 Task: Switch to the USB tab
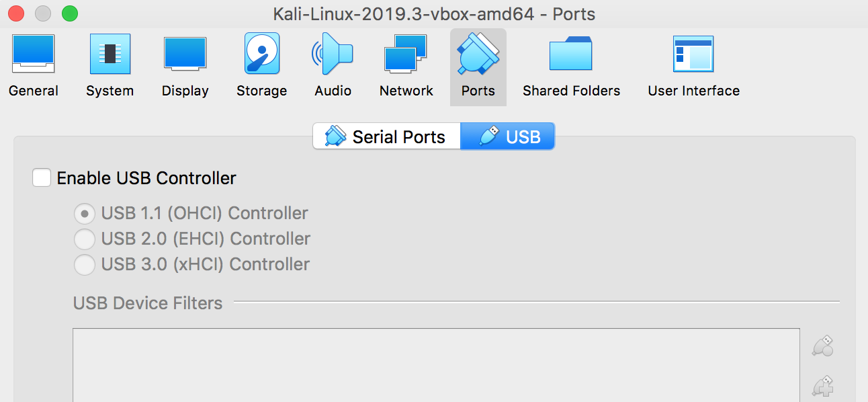point(508,136)
